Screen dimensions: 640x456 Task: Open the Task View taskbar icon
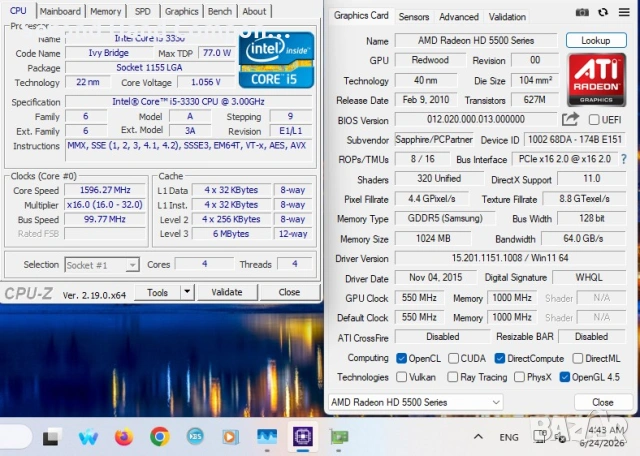53,437
